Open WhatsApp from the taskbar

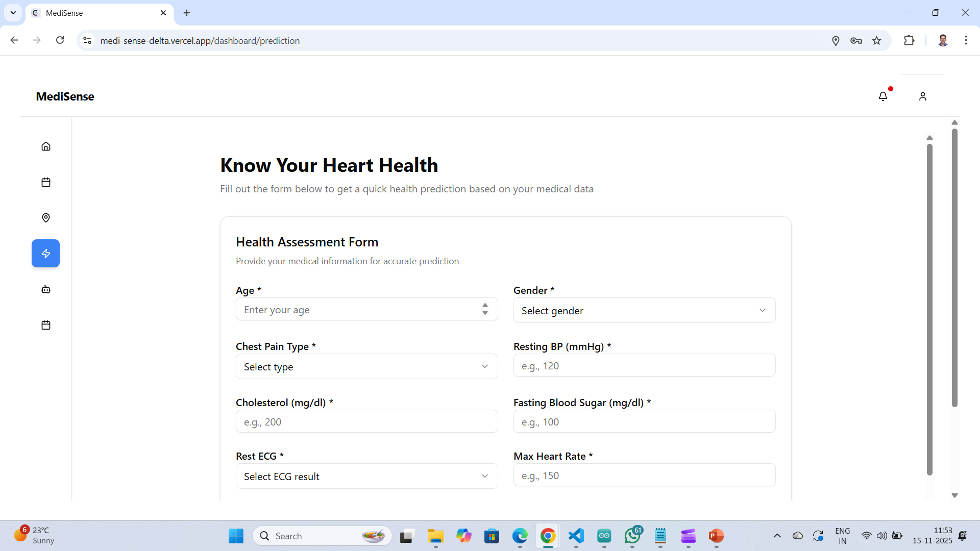point(632,536)
